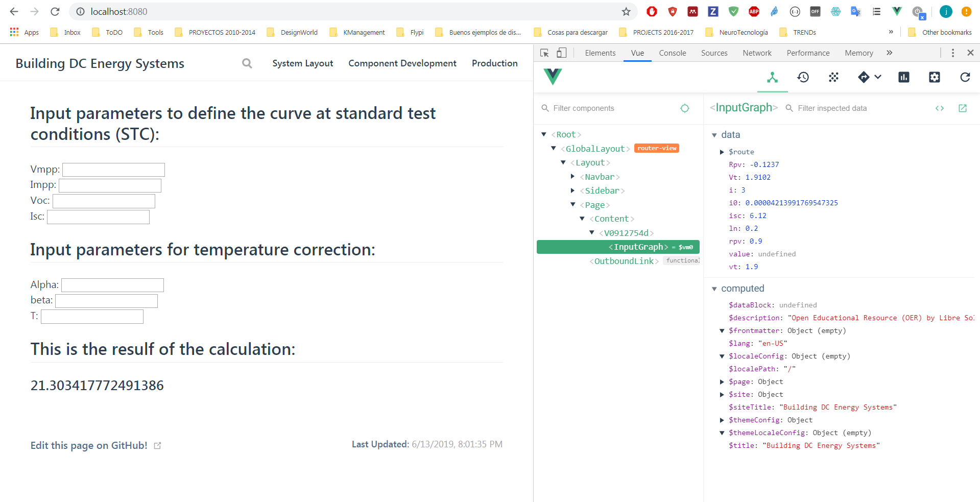Collapse the computed section
The width and height of the screenshot is (980, 502).
click(x=714, y=289)
